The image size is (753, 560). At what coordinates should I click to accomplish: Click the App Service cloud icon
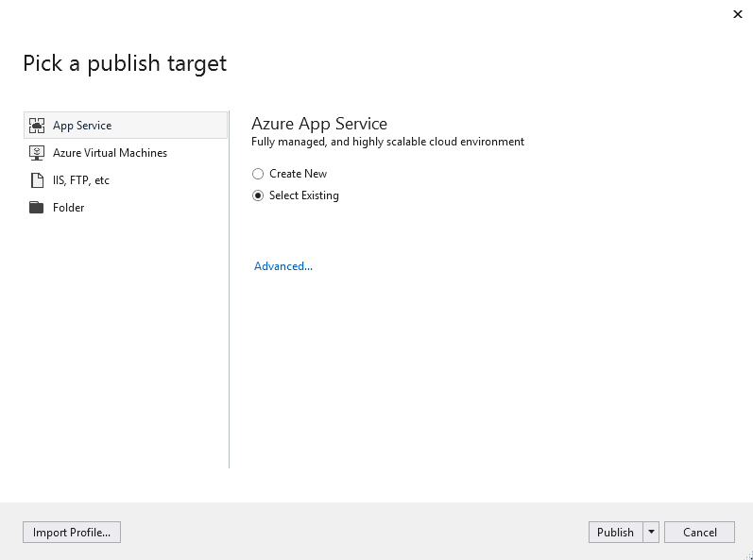(x=37, y=126)
